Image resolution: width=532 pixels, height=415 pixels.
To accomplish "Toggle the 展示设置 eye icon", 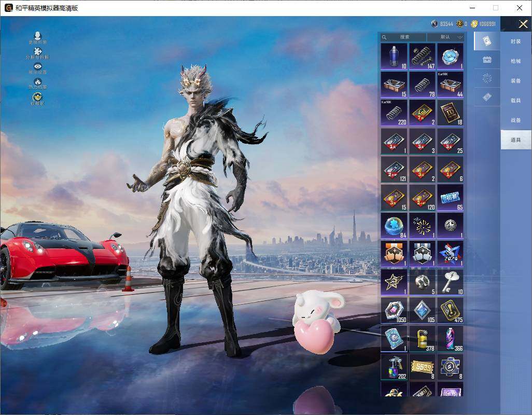I will pos(38,68).
